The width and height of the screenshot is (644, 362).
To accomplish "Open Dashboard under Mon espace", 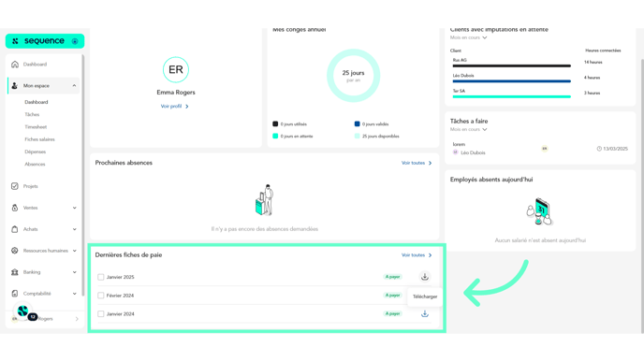I will pyautogui.click(x=37, y=102).
